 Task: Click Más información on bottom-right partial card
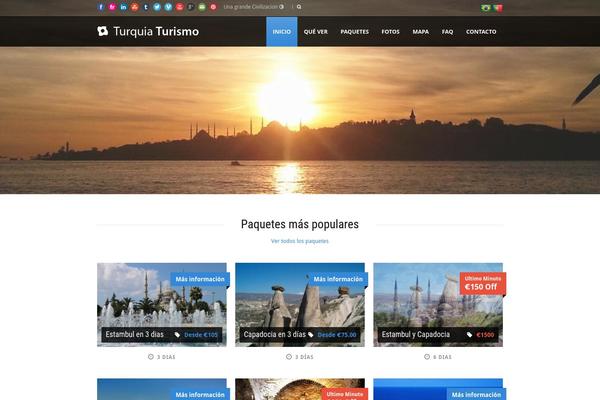pos(476,394)
